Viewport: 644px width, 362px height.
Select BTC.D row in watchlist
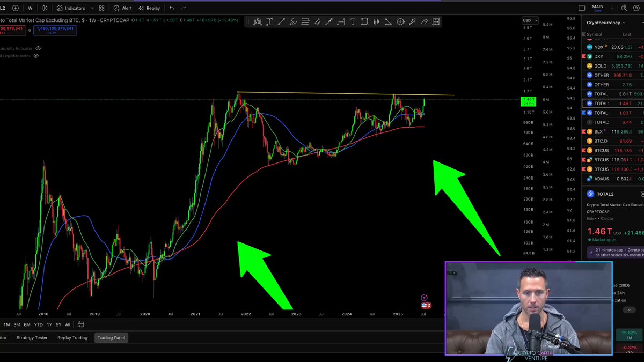613,141
